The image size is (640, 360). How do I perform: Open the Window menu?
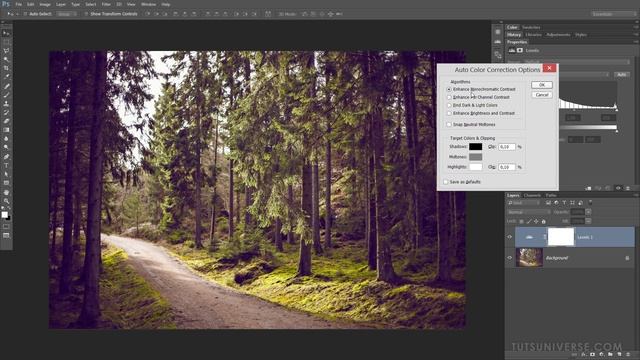[x=148, y=4]
